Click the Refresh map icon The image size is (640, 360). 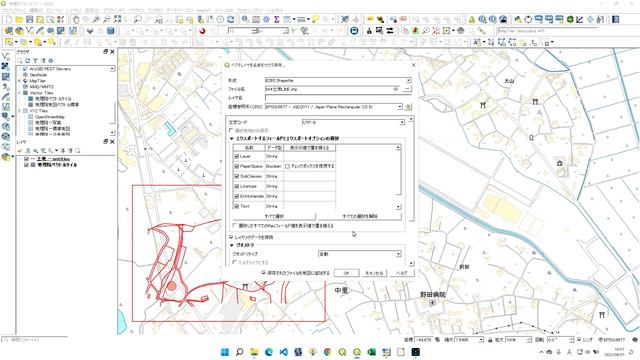point(231,19)
